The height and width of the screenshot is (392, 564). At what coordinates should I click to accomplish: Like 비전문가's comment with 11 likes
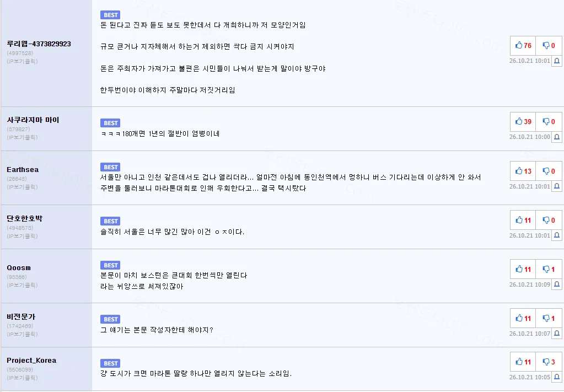click(x=523, y=318)
